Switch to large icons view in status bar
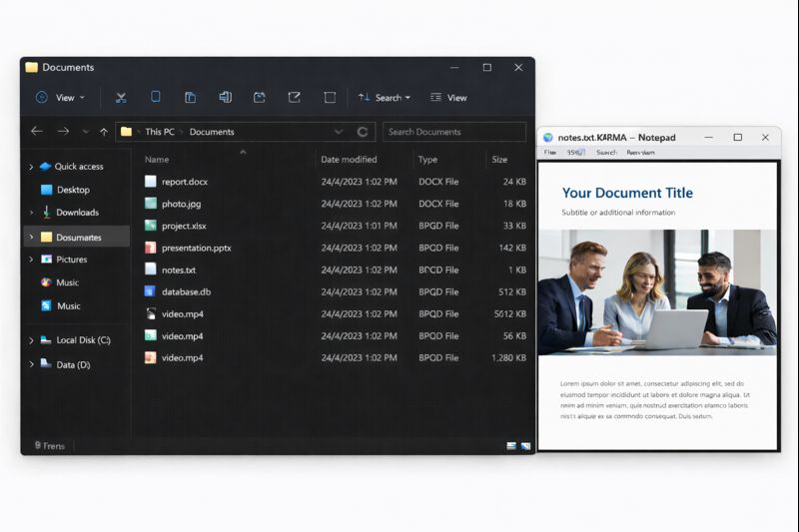 tap(525, 446)
